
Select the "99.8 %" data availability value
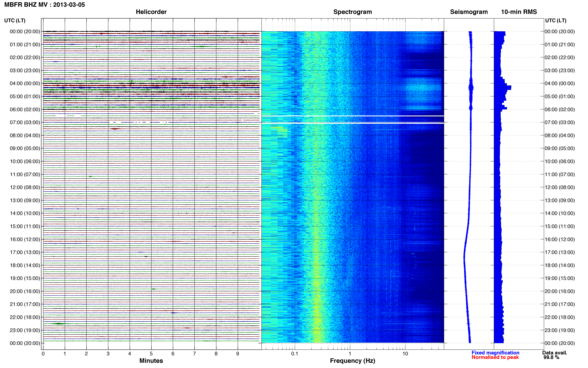coord(551,357)
